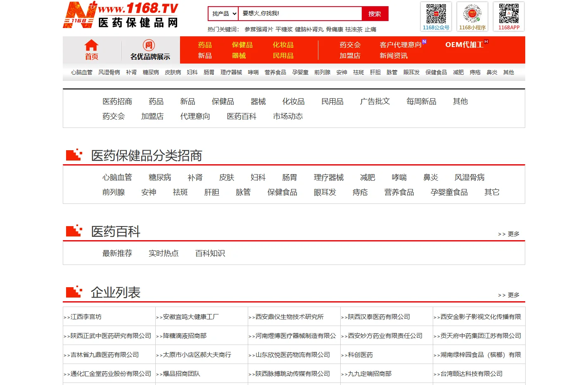The image size is (588, 385).
Task: Choose 孕婴童食品 category
Action: click(x=449, y=192)
